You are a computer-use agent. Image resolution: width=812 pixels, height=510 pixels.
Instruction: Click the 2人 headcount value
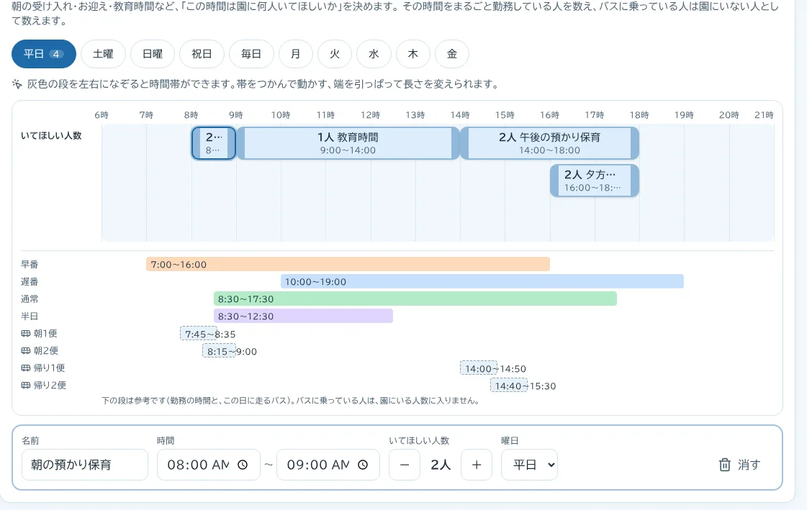[441, 465]
